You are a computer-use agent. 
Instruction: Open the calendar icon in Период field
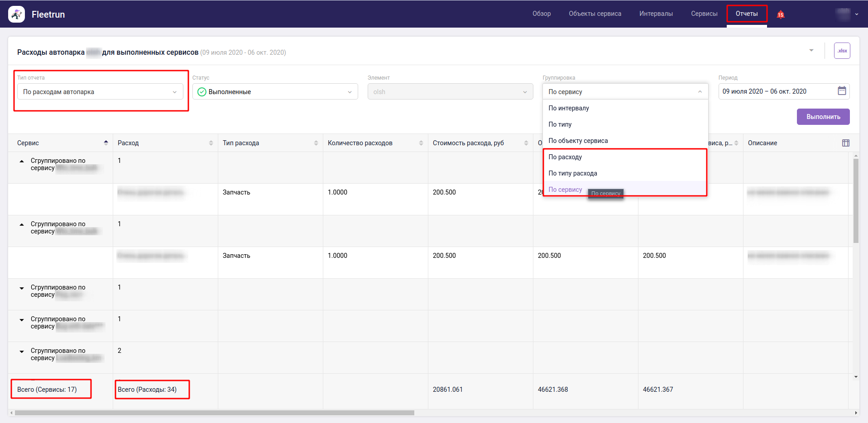[841, 91]
